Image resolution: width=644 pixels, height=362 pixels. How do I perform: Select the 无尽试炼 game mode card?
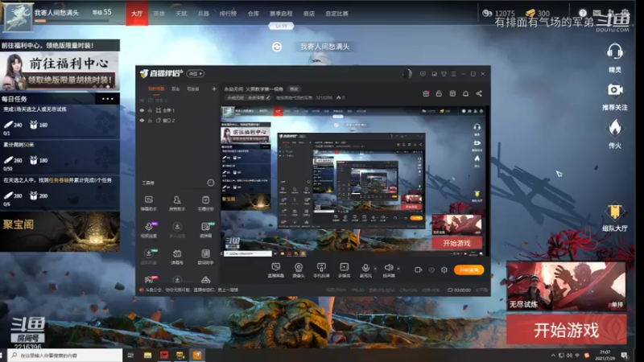click(x=567, y=286)
